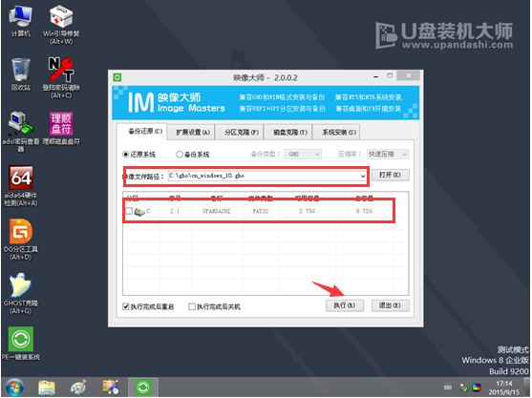Click the FAT32 format cell

260,211
